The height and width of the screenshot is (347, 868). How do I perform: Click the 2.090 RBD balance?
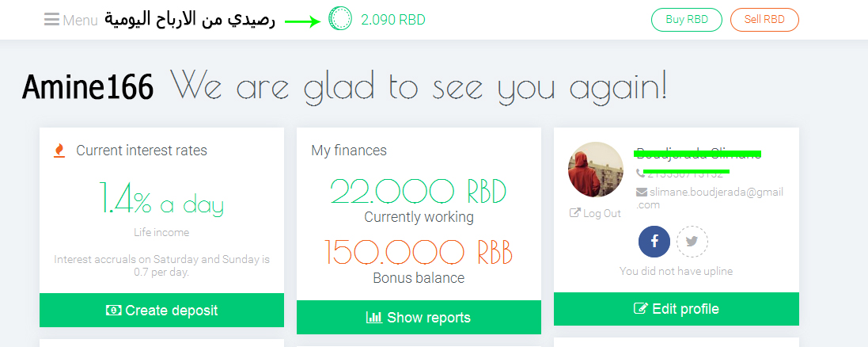tap(393, 20)
